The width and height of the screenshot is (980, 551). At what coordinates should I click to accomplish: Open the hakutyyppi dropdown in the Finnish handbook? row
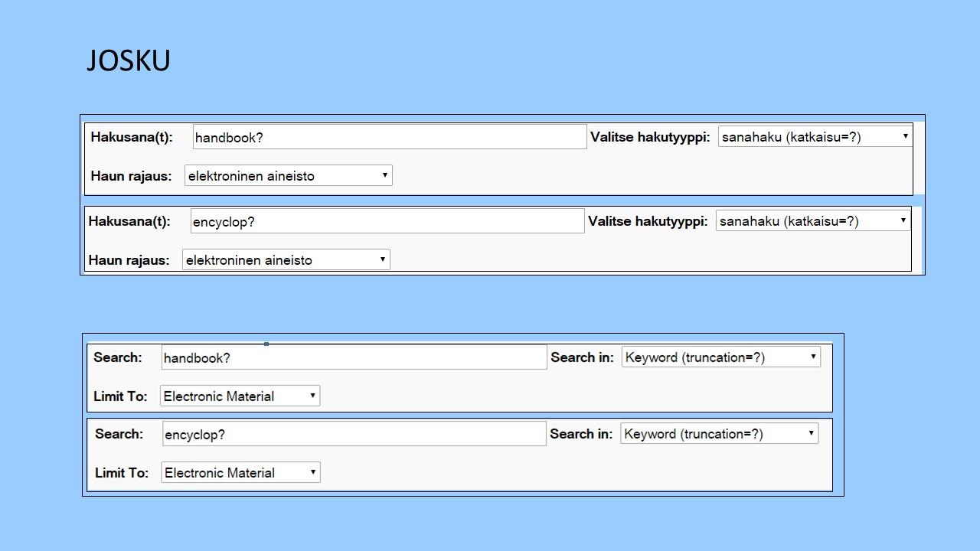tap(815, 136)
